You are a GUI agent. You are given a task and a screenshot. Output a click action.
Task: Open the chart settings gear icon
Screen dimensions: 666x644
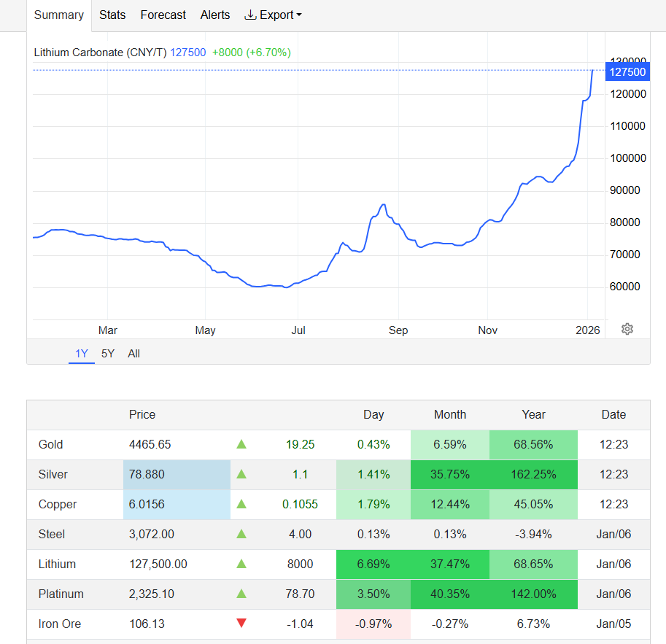click(x=627, y=329)
